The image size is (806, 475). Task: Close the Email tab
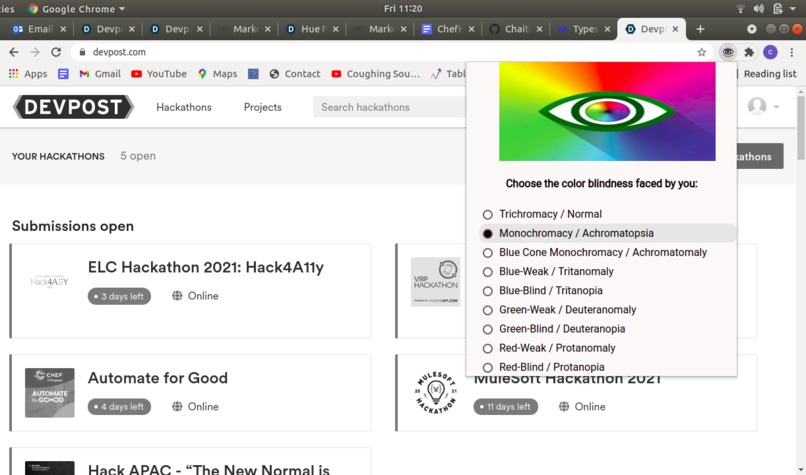tap(63, 29)
